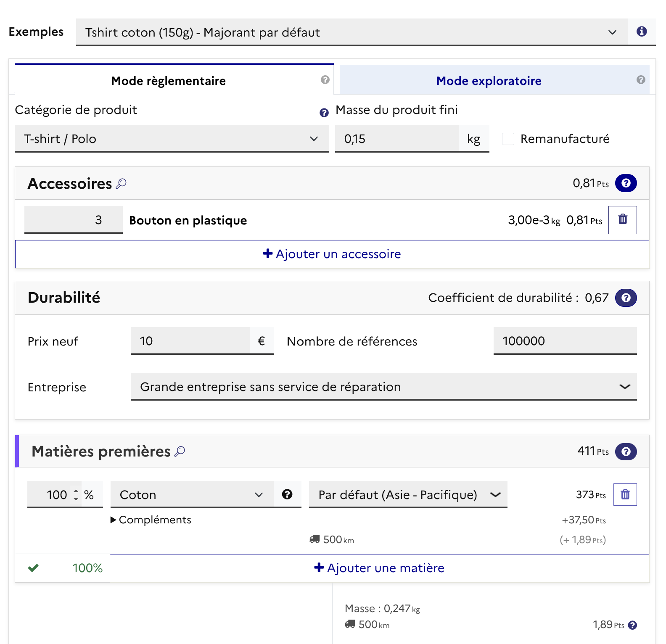Click Ajouter un accessoire button
The height and width of the screenshot is (644, 666).
pyautogui.click(x=332, y=254)
